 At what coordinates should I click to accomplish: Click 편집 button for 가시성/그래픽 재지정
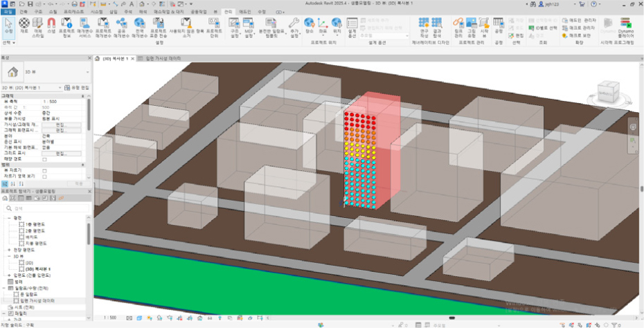(61, 125)
